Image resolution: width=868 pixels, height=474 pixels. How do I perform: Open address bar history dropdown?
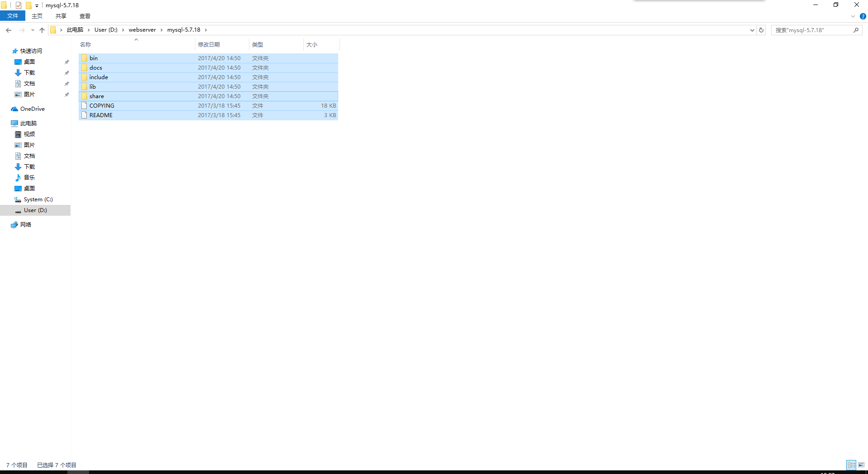pyautogui.click(x=752, y=30)
